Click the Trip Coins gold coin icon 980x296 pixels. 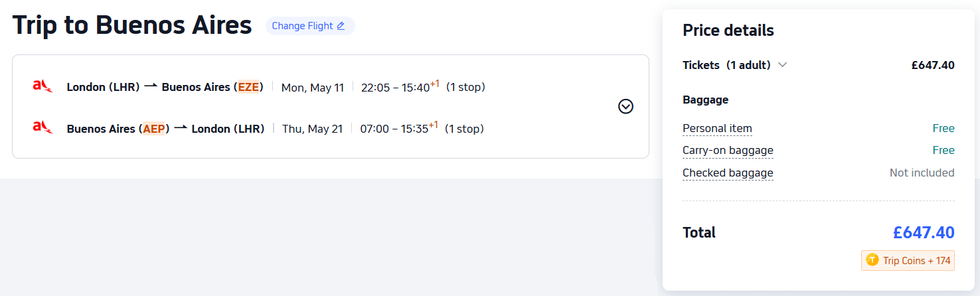point(872,260)
